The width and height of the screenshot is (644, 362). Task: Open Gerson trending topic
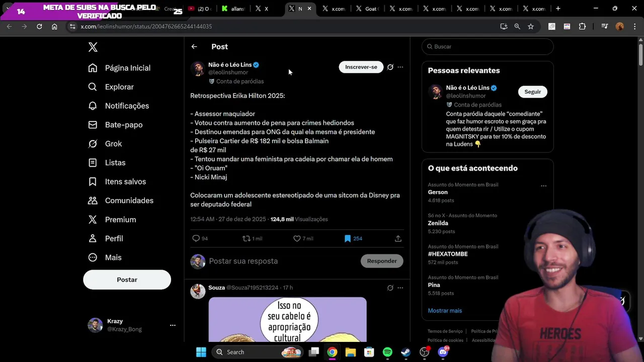point(438,192)
